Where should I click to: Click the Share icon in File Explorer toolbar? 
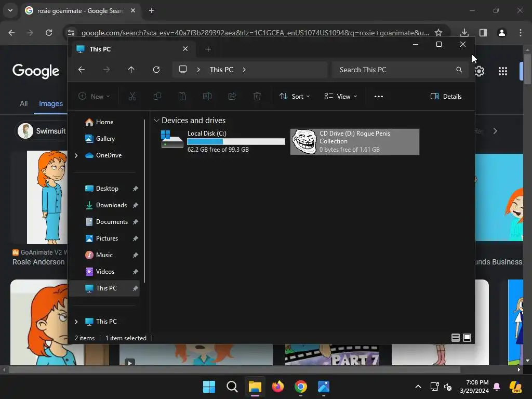[x=232, y=96]
